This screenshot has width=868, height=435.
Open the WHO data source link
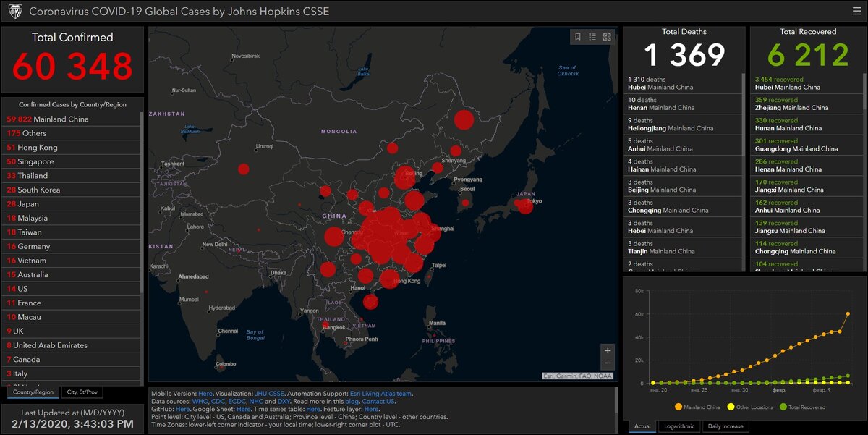click(199, 401)
